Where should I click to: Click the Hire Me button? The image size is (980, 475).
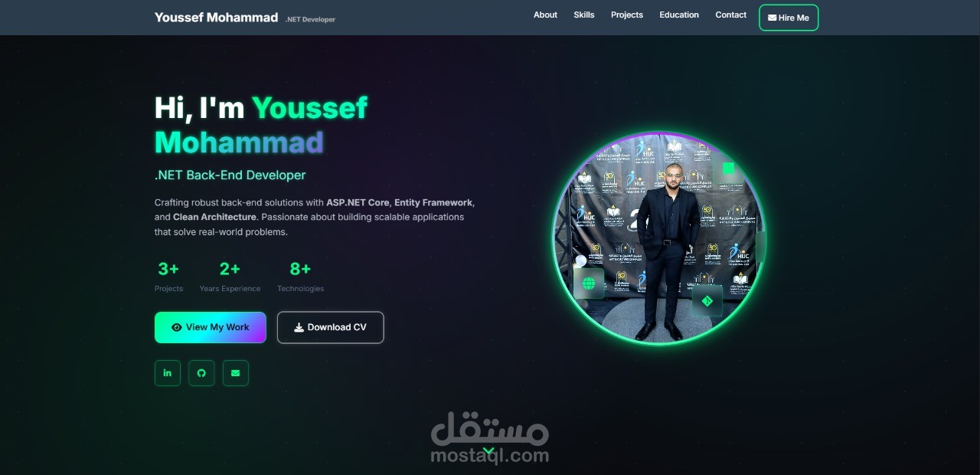[789, 18]
